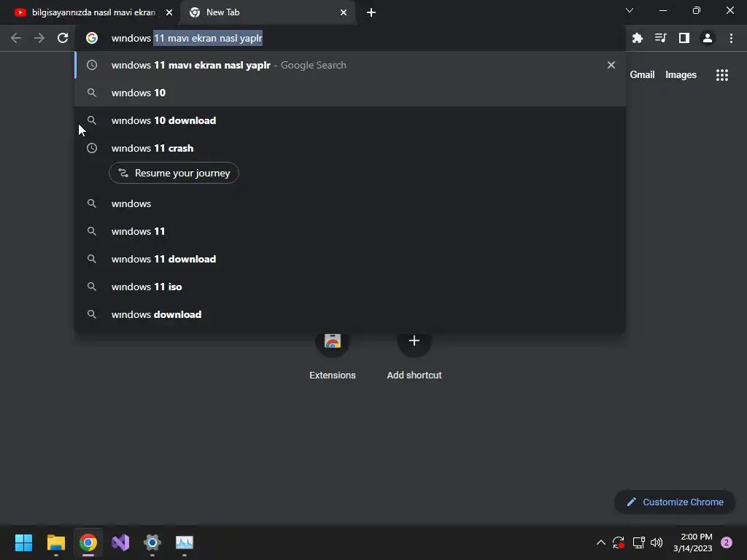Click the Customize Chrome button

tap(675, 502)
